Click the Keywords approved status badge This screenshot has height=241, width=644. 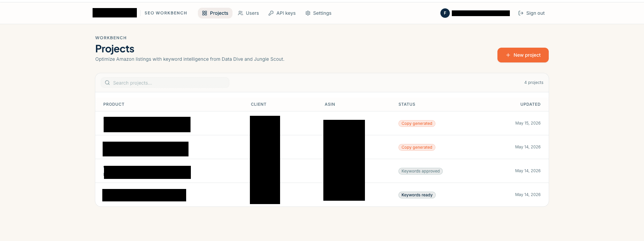(x=421, y=171)
